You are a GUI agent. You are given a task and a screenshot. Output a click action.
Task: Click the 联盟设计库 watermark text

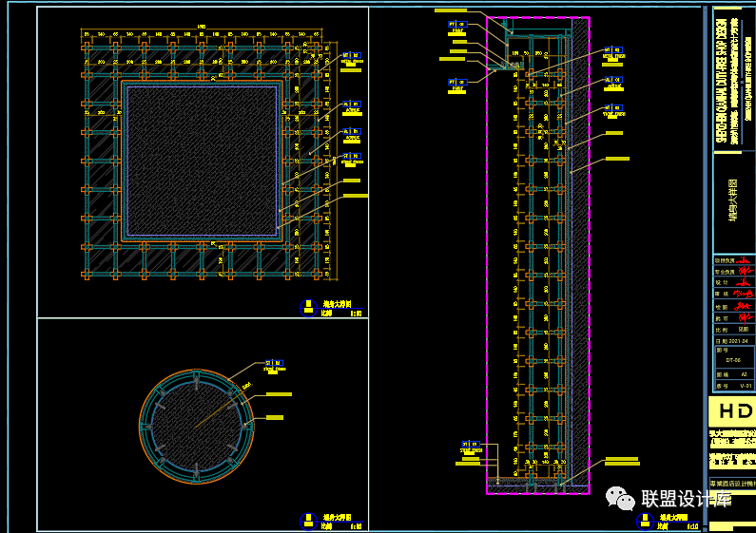pos(687,499)
